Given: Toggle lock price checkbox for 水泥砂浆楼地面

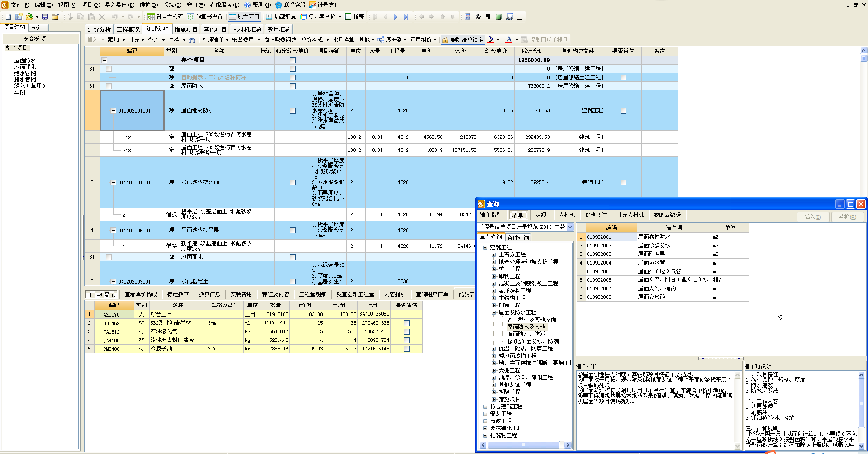Looking at the screenshot, I should tap(293, 183).
